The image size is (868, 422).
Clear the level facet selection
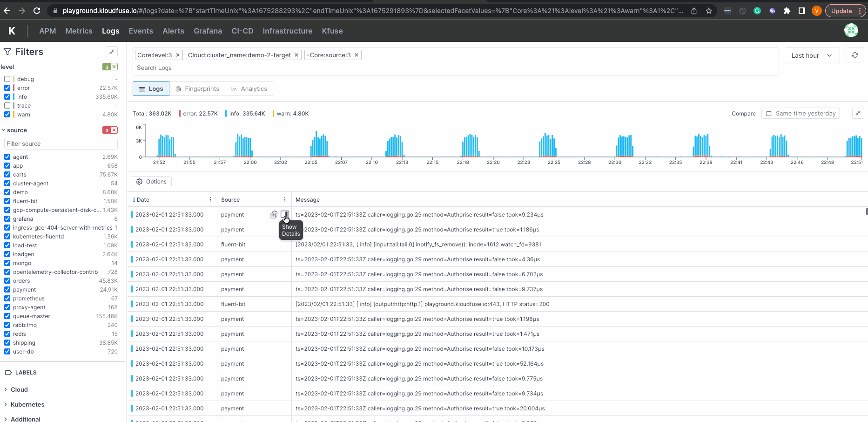(114, 67)
